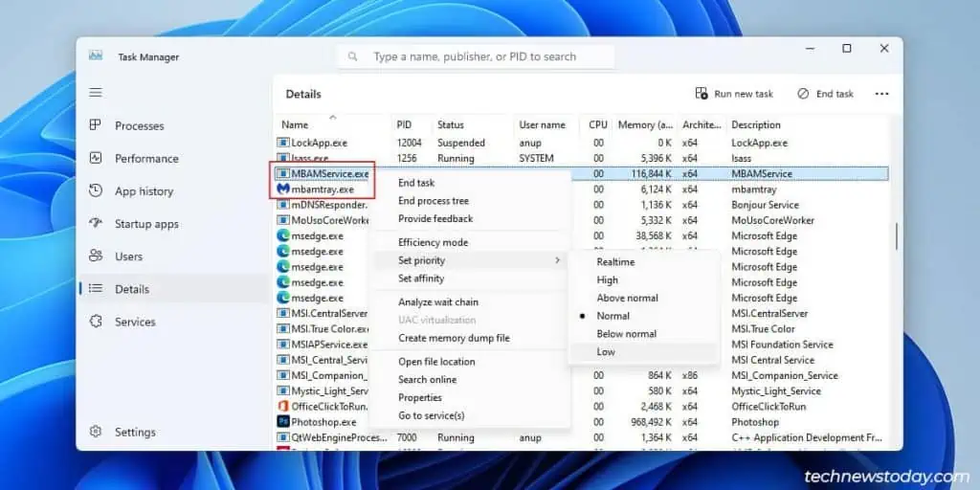This screenshot has height=490, width=980.
Task: Set priority to Above normal
Action: (x=644, y=299)
